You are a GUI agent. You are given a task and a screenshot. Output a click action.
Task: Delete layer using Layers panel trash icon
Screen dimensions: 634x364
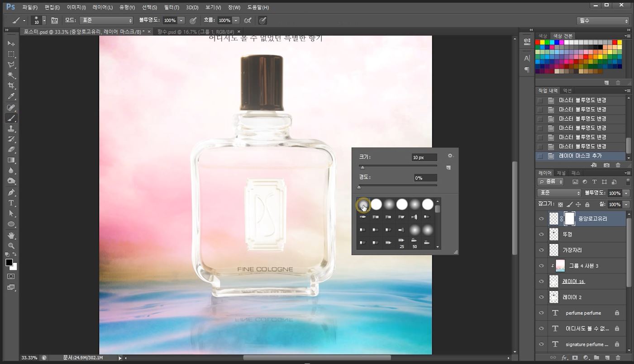(x=618, y=358)
